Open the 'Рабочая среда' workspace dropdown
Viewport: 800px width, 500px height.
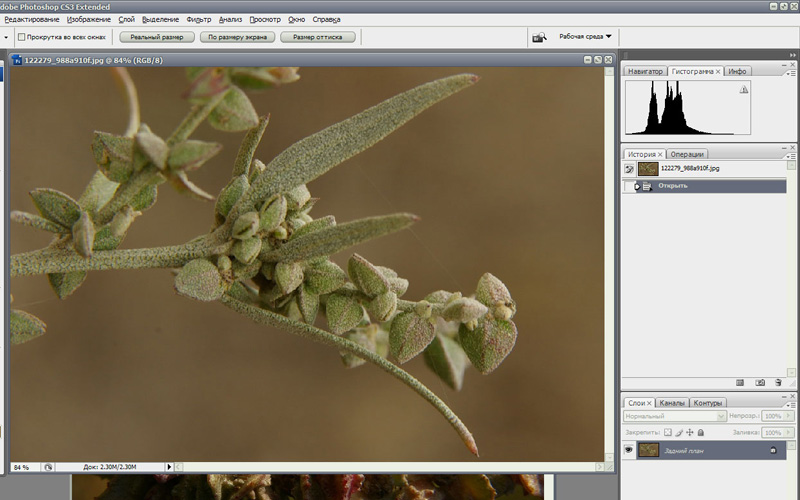pyautogui.click(x=585, y=37)
